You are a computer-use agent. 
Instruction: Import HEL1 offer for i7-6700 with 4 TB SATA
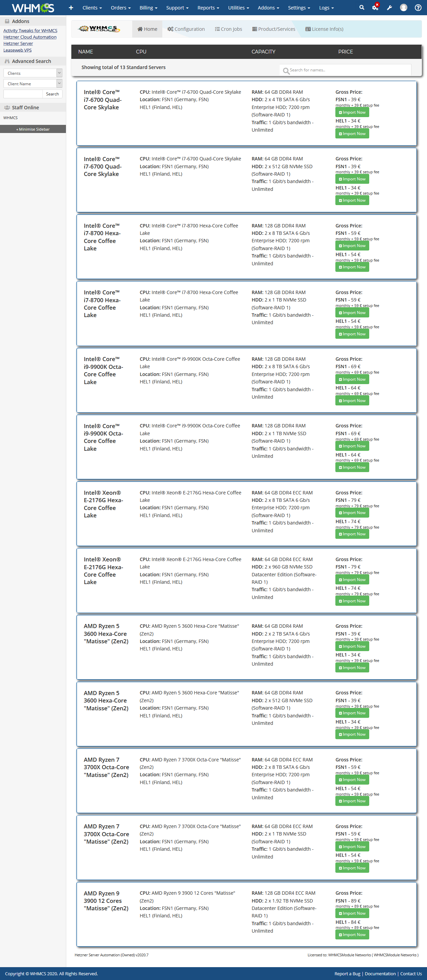coord(352,134)
